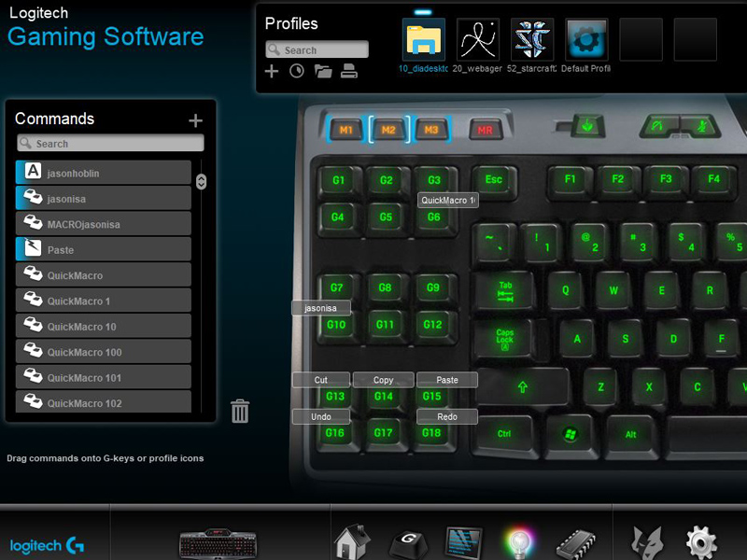The width and height of the screenshot is (747, 560).
Task: Click the Esc key on keyboard image
Action: tap(494, 179)
